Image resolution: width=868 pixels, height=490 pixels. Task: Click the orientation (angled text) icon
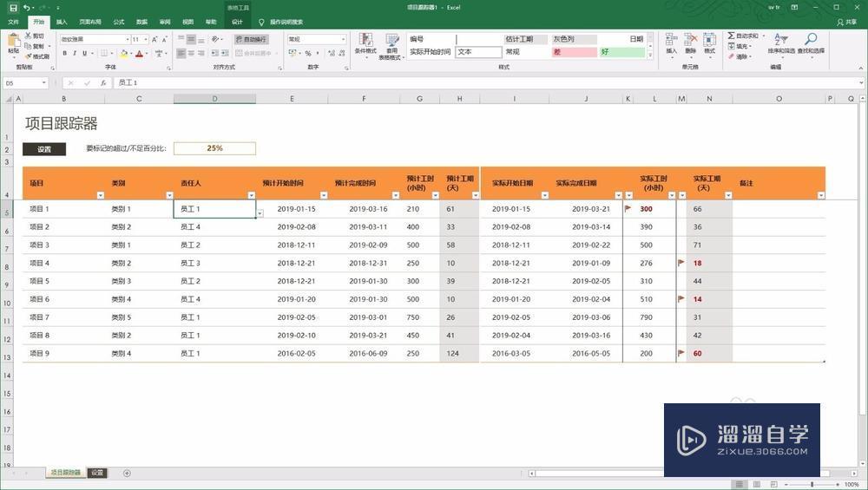(x=215, y=39)
